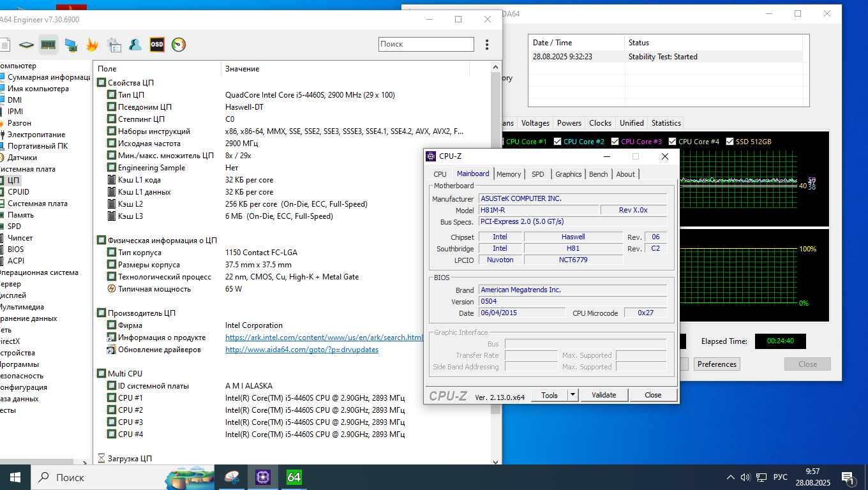Select Имя компьютера in the sidebar
The height and width of the screenshot is (490, 868).
coord(38,89)
